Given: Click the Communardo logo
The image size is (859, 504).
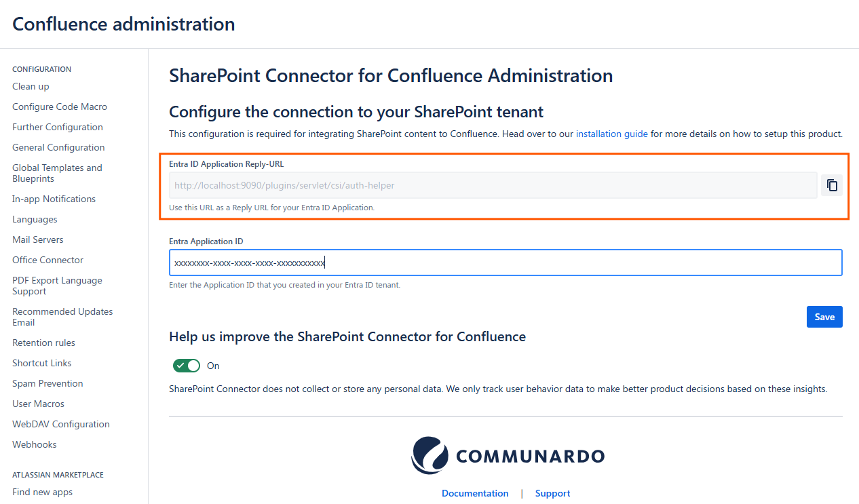Looking at the screenshot, I should (508, 456).
